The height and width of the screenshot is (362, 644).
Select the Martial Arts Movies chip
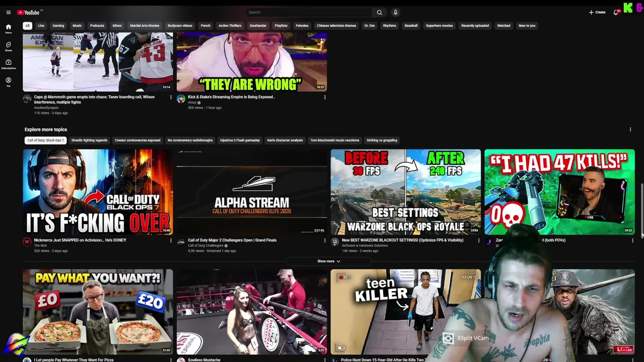tap(144, 26)
